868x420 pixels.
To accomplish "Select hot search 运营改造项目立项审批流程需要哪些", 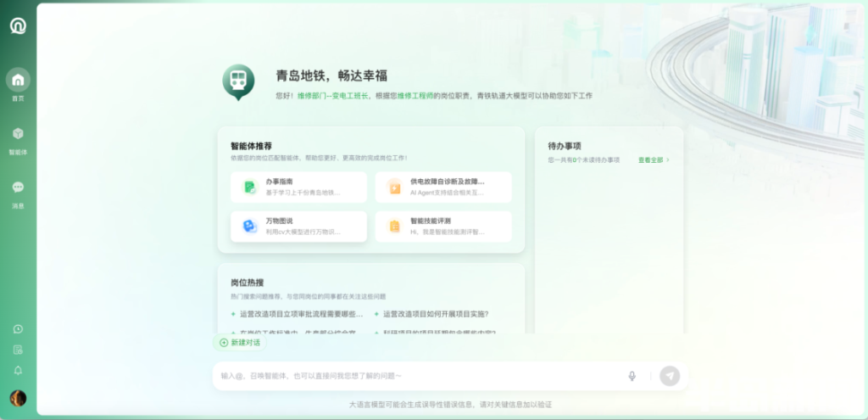I will coord(302,314).
